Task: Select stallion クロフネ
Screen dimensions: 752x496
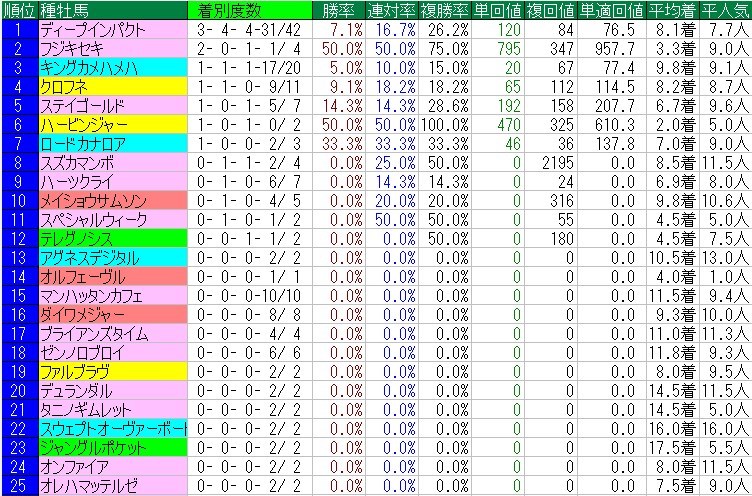Action: click(112, 87)
